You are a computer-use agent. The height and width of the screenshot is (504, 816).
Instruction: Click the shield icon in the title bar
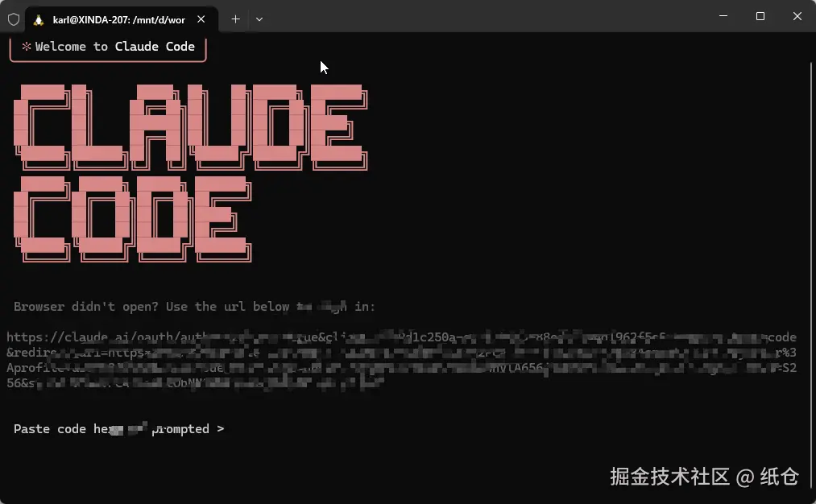coord(14,20)
